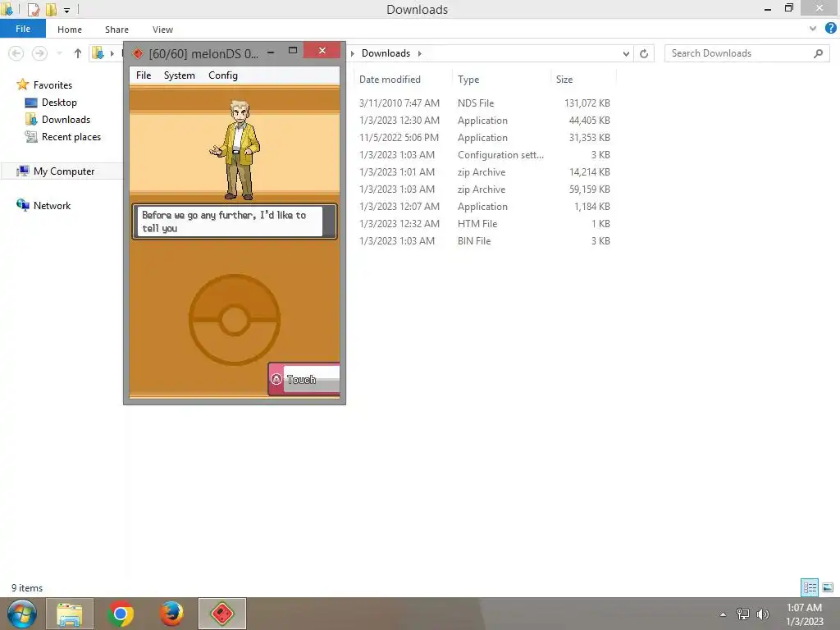Open melonDS System menu

pos(179,75)
